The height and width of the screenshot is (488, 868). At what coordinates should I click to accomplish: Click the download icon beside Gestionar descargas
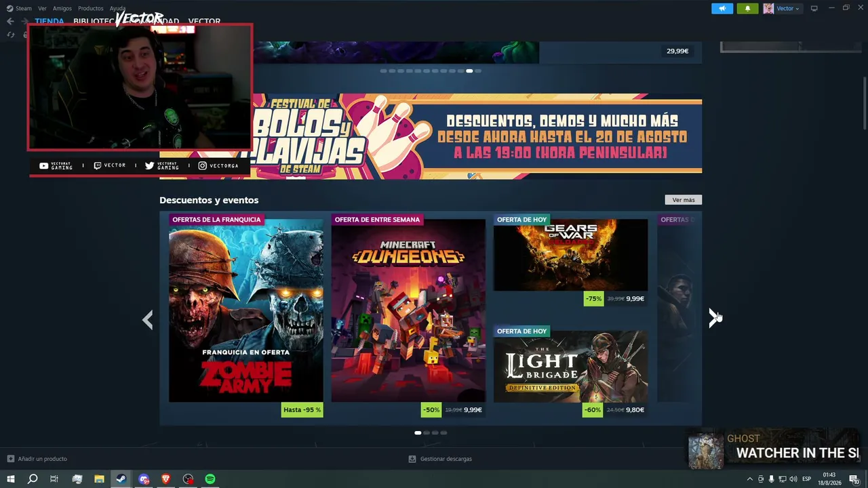point(412,459)
